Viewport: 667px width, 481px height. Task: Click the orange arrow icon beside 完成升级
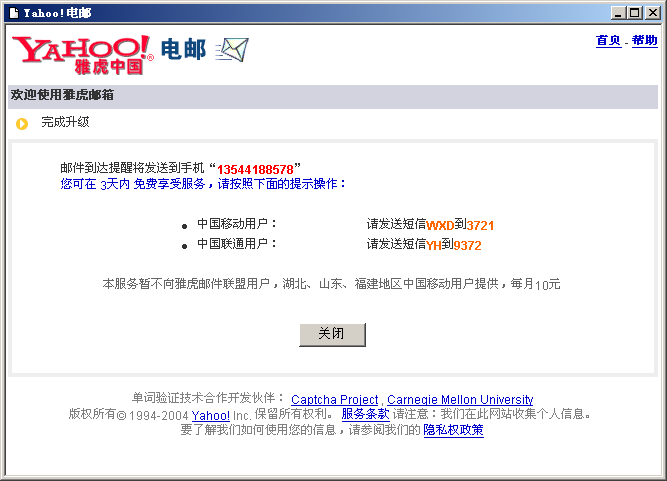[22, 124]
